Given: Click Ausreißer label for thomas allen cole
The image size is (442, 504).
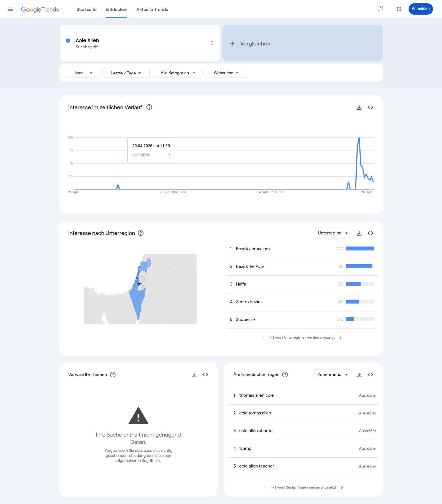Looking at the screenshot, I should (x=368, y=395).
